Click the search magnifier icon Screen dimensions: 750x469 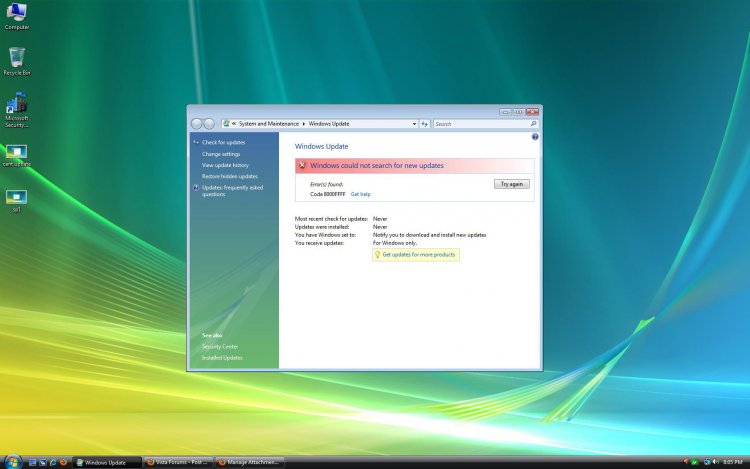(534, 124)
